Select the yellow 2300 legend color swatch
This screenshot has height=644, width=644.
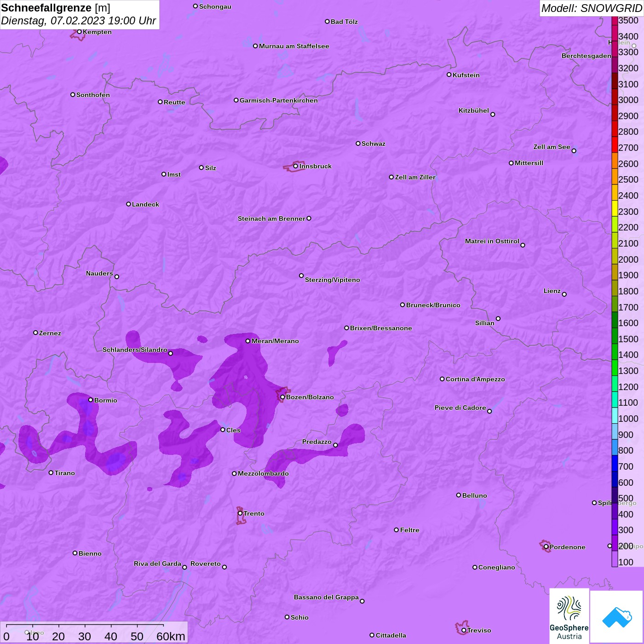(615, 208)
